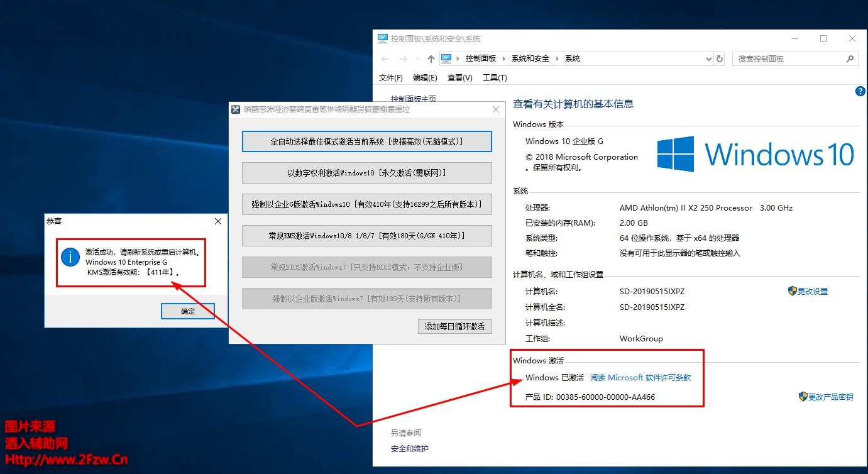The width and height of the screenshot is (868, 474).
Task: Click the Windows 10 logo image
Action: 755,154
